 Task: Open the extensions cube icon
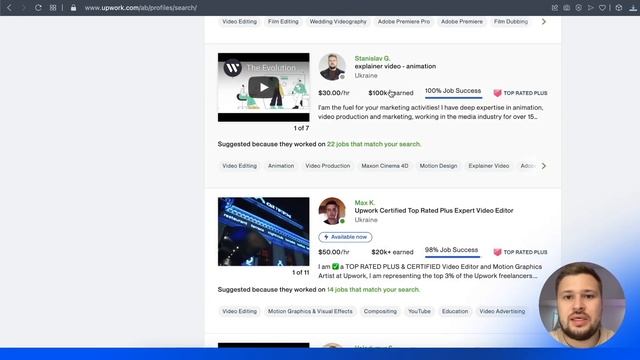[x=619, y=7]
